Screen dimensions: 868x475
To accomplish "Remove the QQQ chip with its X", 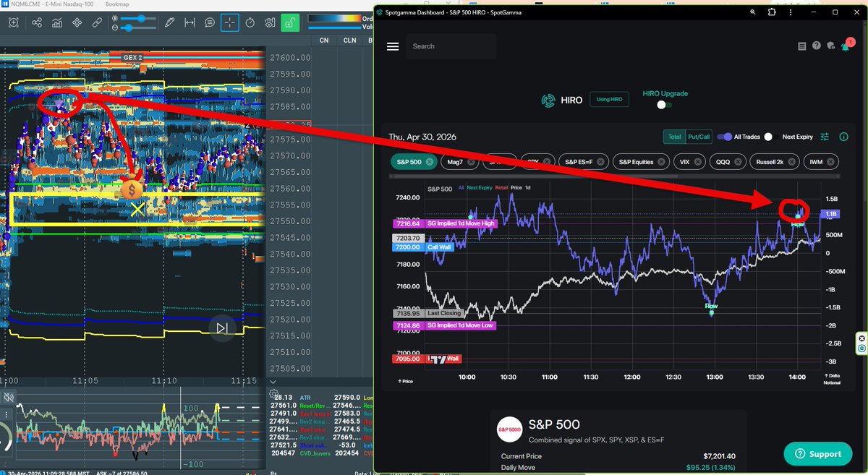I will point(738,162).
